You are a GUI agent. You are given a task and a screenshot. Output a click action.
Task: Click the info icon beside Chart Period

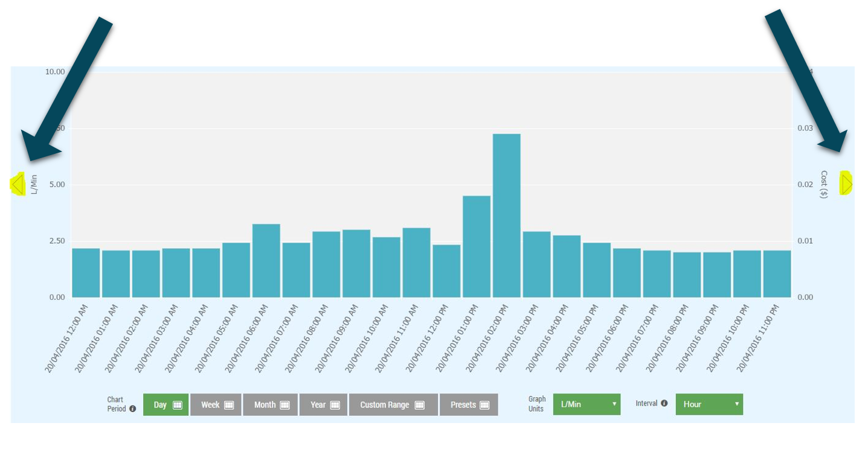tap(132, 409)
